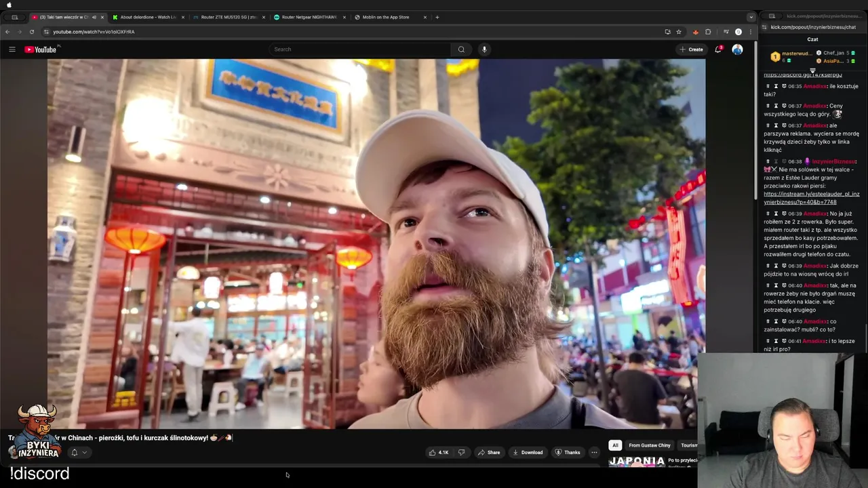Toggle the channel notification bell
The height and width of the screenshot is (488, 868).
(x=75, y=452)
